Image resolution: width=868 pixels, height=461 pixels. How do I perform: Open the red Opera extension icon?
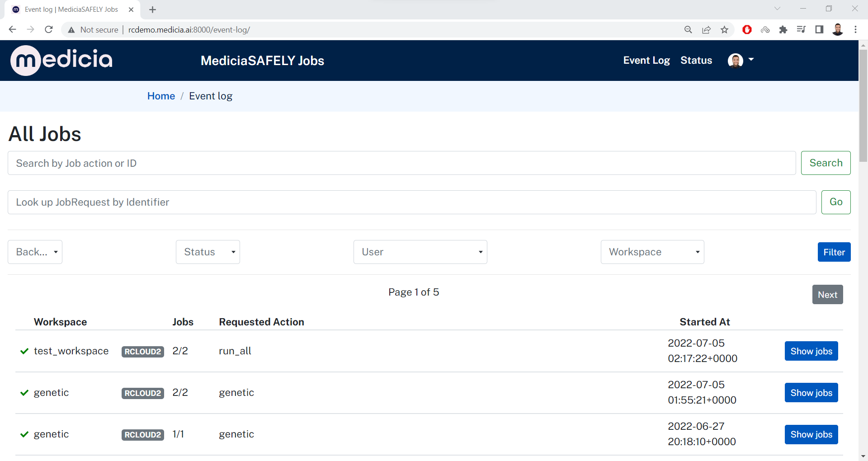pyautogui.click(x=747, y=29)
